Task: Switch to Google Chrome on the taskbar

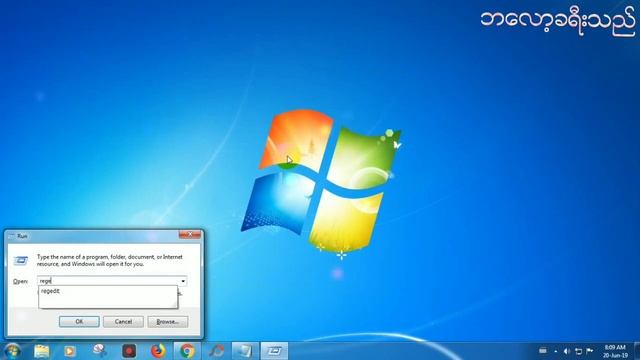Action: pyautogui.click(x=187, y=351)
